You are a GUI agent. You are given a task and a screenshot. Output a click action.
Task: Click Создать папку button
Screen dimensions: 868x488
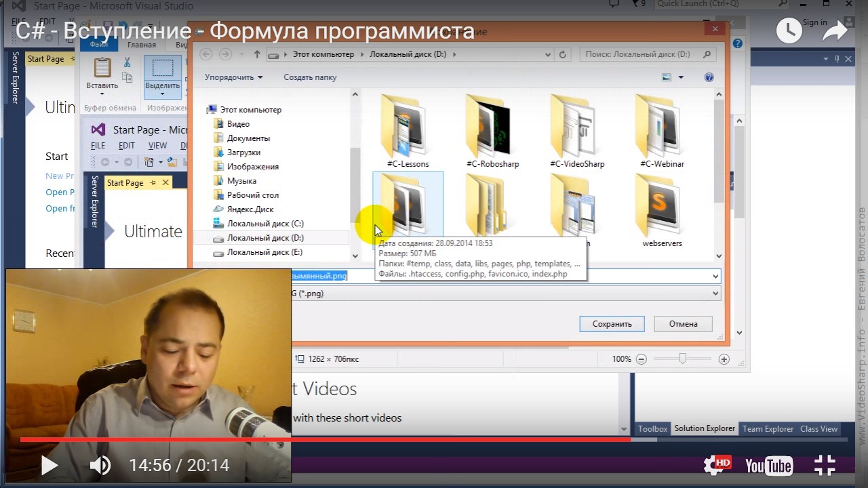pyautogui.click(x=310, y=77)
